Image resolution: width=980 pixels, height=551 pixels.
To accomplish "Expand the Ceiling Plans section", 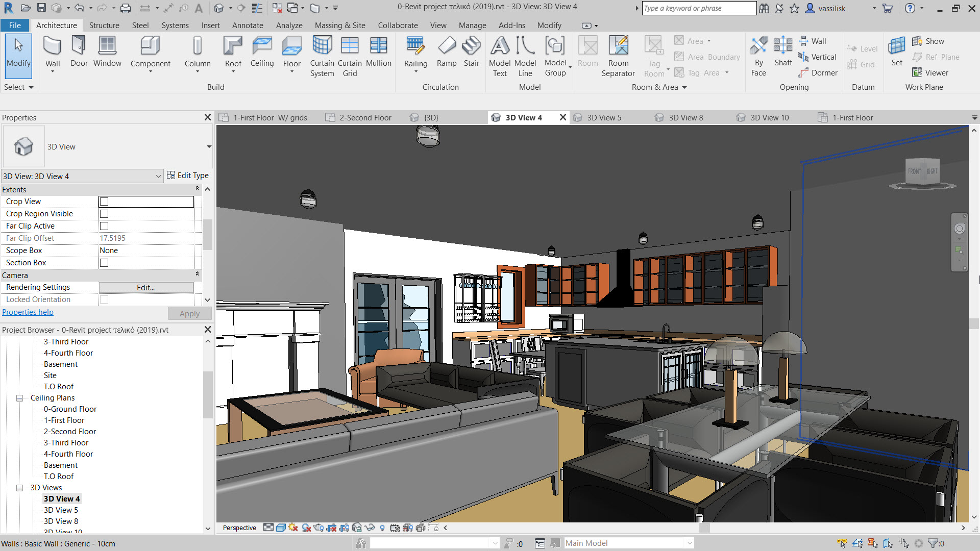I will (19, 397).
